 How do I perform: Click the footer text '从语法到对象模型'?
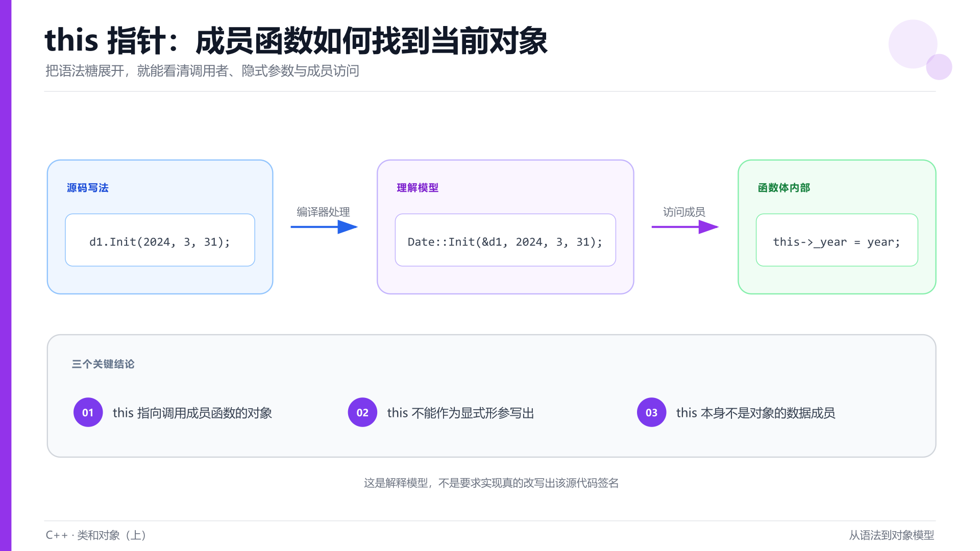click(892, 535)
